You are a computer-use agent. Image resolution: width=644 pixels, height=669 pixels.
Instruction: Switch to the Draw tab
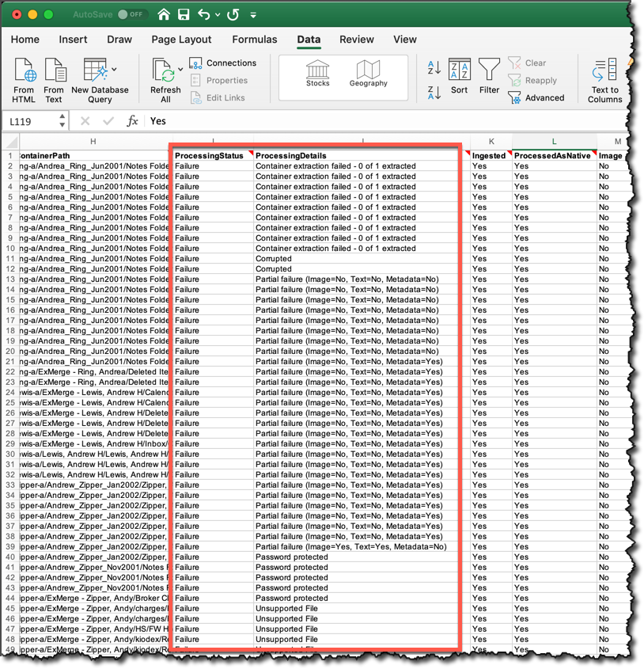(x=119, y=40)
